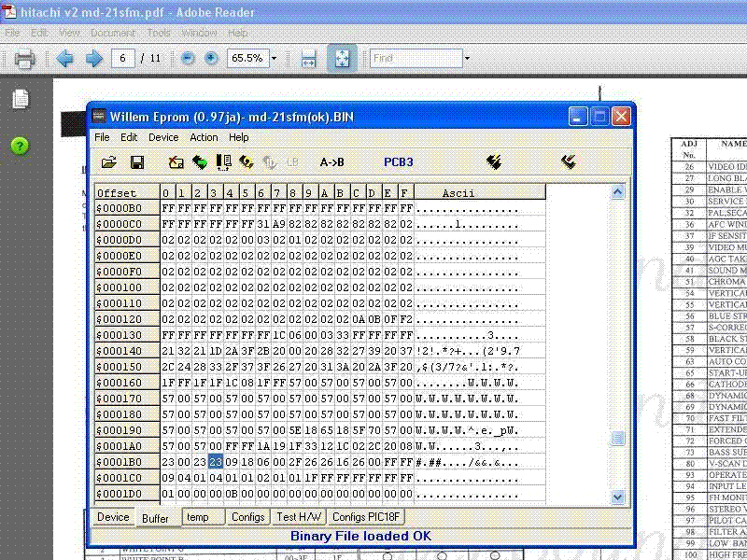Click the red-marked chip icon on the toolbar

[x=569, y=161]
